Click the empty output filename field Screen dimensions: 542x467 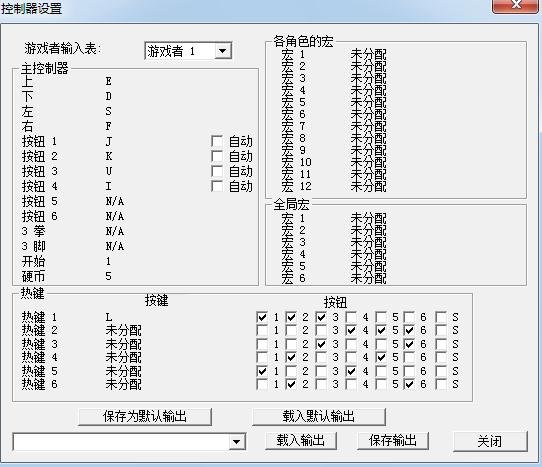point(121,441)
